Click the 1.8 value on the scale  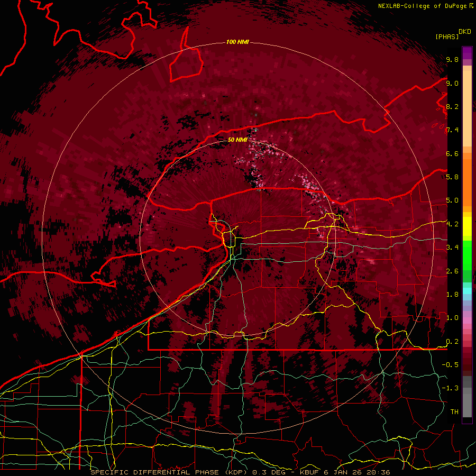[x=452, y=295]
